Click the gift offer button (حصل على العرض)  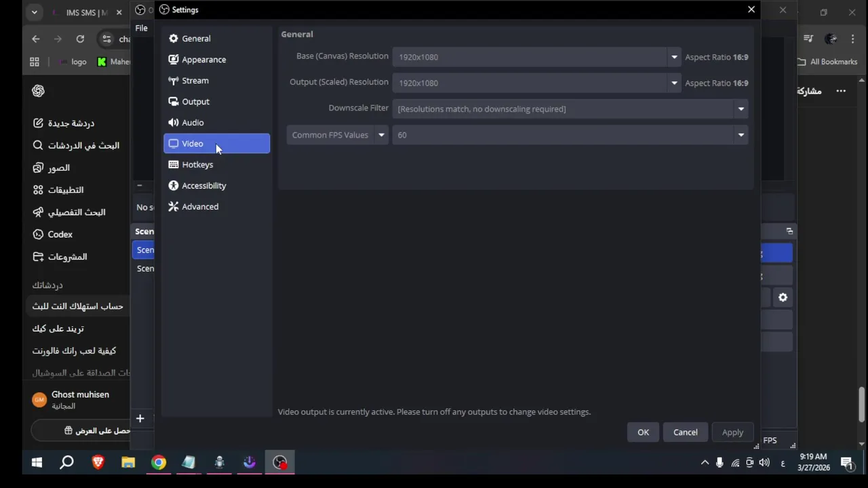pos(81,430)
